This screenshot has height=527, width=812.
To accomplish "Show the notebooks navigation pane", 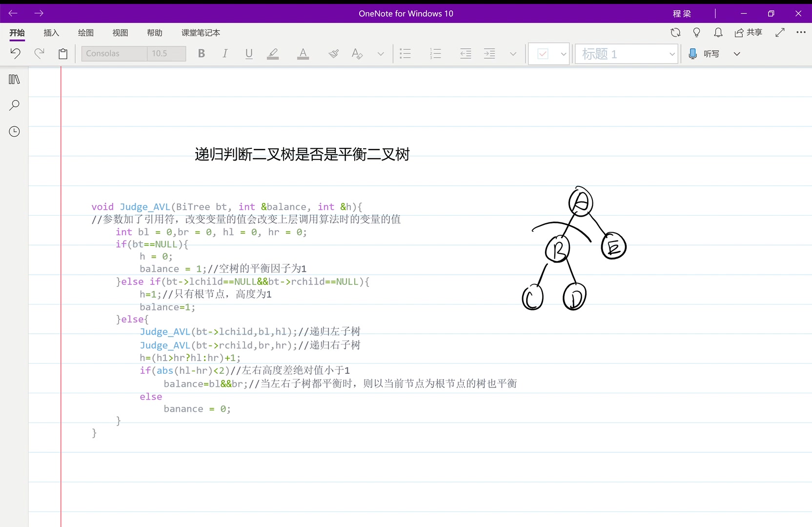I will 15,79.
